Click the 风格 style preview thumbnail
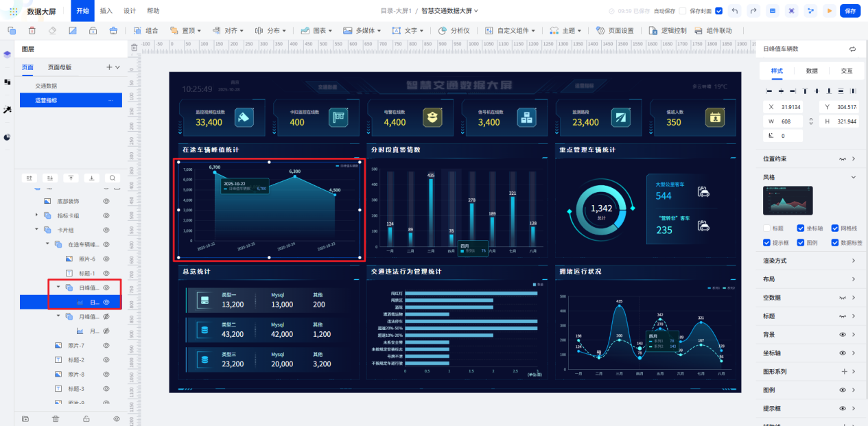 (x=788, y=200)
